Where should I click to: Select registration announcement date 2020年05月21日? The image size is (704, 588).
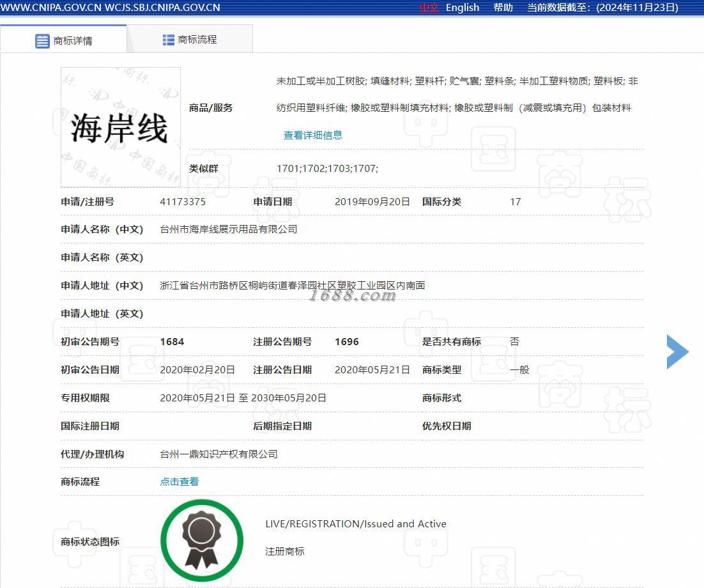[x=372, y=369]
